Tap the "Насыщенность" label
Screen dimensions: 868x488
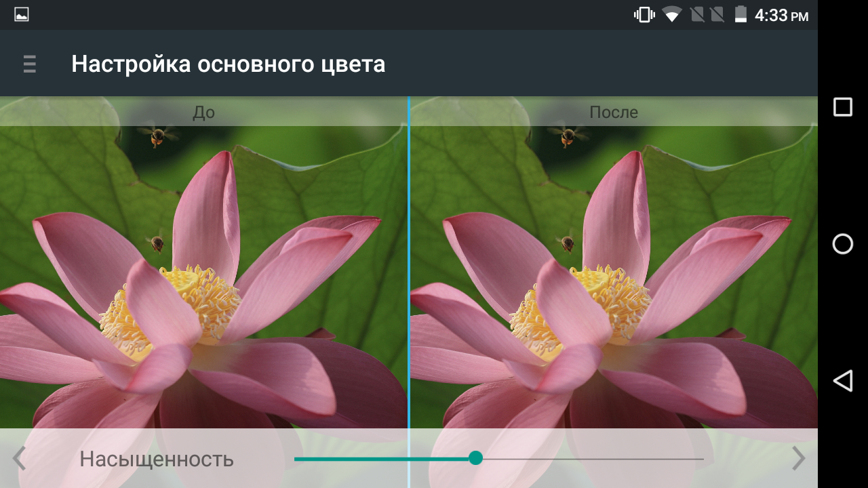[x=157, y=459]
